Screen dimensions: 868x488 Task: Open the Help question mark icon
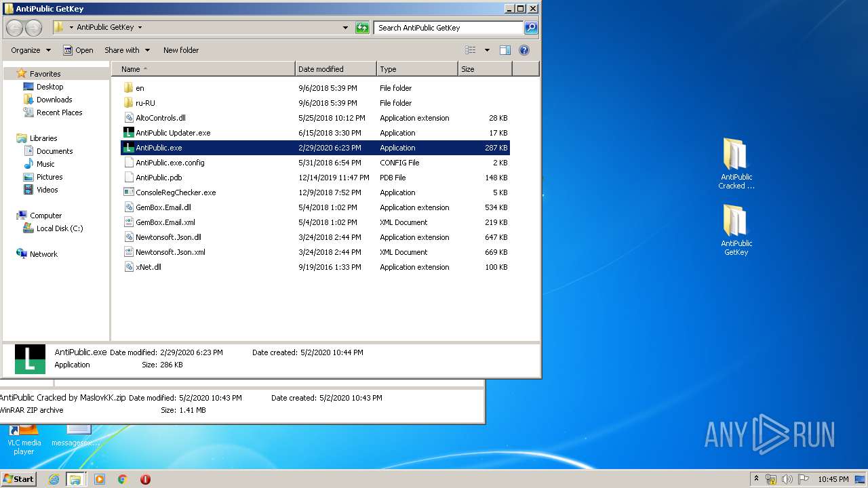point(524,50)
